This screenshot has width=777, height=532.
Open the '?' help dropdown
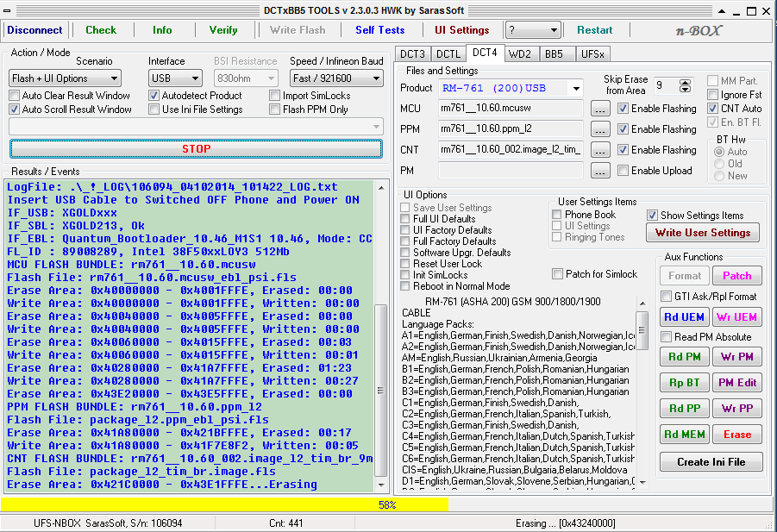click(x=533, y=30)
